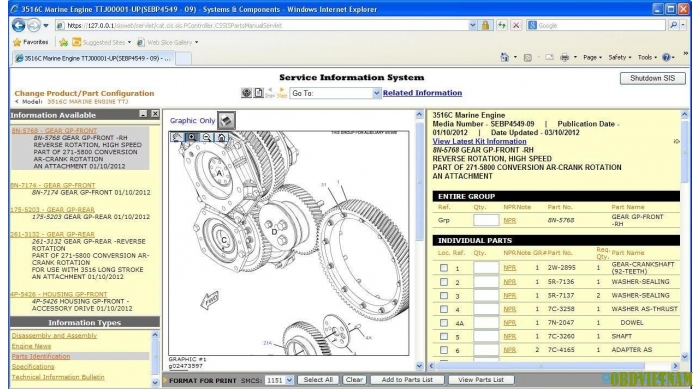The height and width of the screenshot is (390, 700).
Task: Select Disassembly and Assembly information type
Action: (x=54, y=336)
